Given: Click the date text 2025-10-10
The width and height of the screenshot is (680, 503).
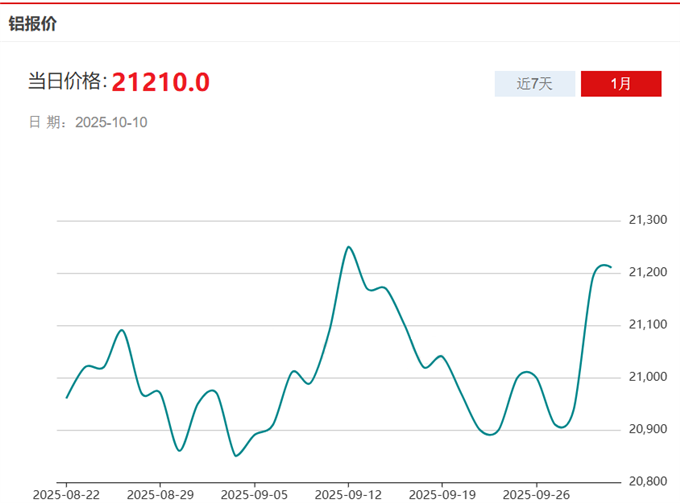Looking at the screenshot, I should 112,122.
